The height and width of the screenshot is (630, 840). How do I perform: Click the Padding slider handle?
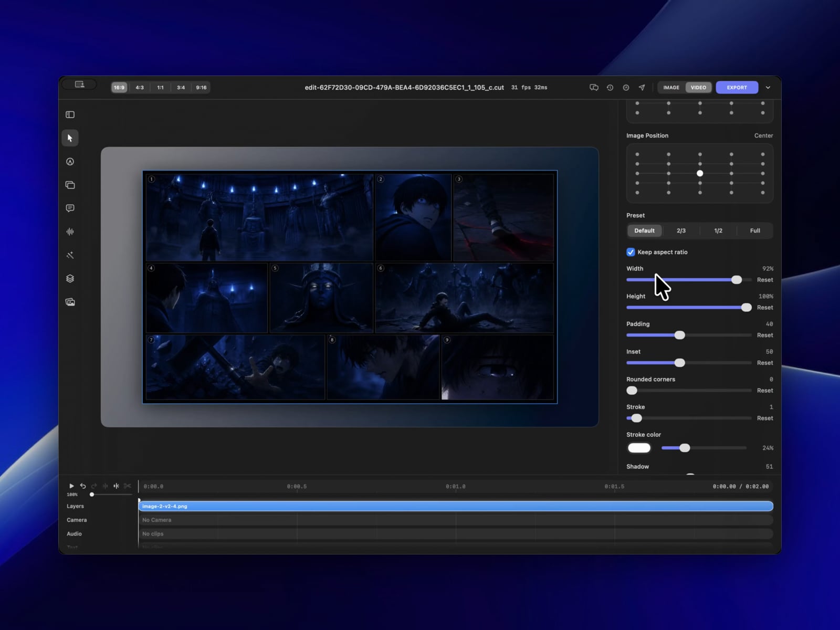pyautogui.click(x=680, y=335)
